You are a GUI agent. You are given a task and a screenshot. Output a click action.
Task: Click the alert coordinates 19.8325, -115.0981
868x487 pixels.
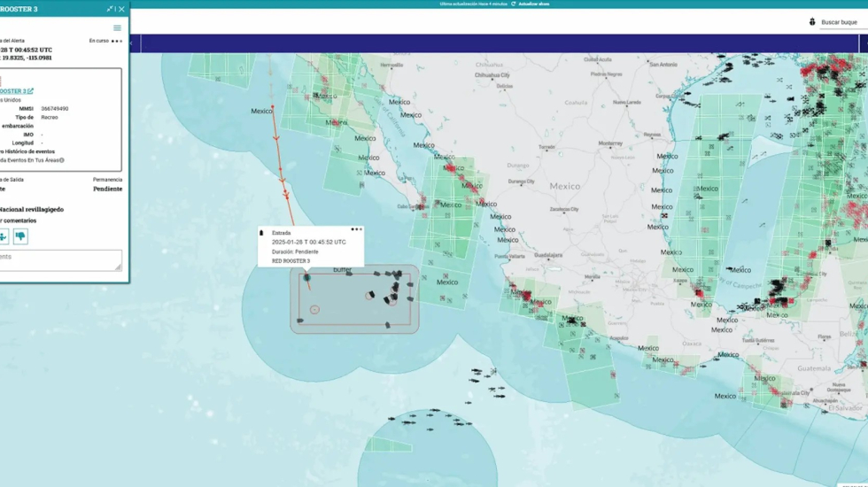[x=27, y=58]
